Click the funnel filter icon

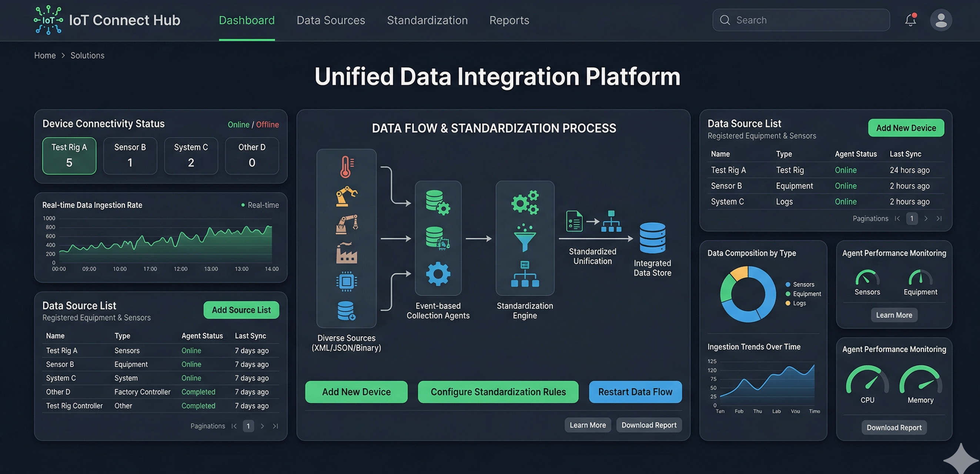pyautogui.click(x=525, y=238)
